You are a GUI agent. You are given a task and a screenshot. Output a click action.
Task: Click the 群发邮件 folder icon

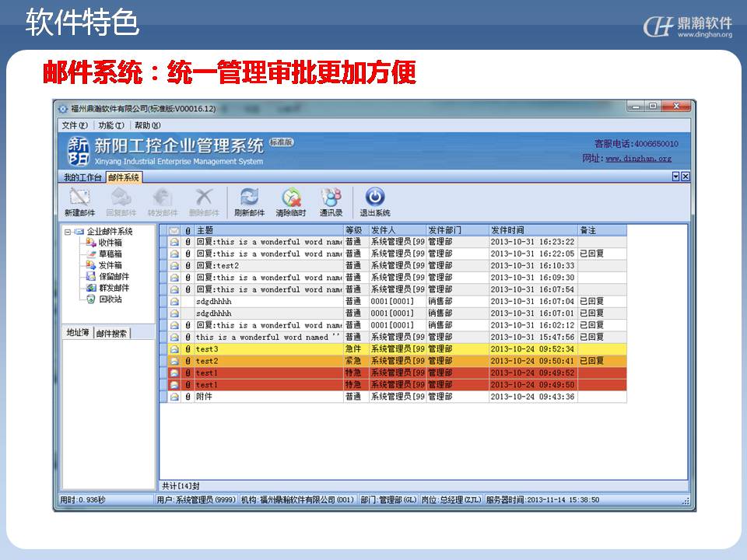point(91,288)
